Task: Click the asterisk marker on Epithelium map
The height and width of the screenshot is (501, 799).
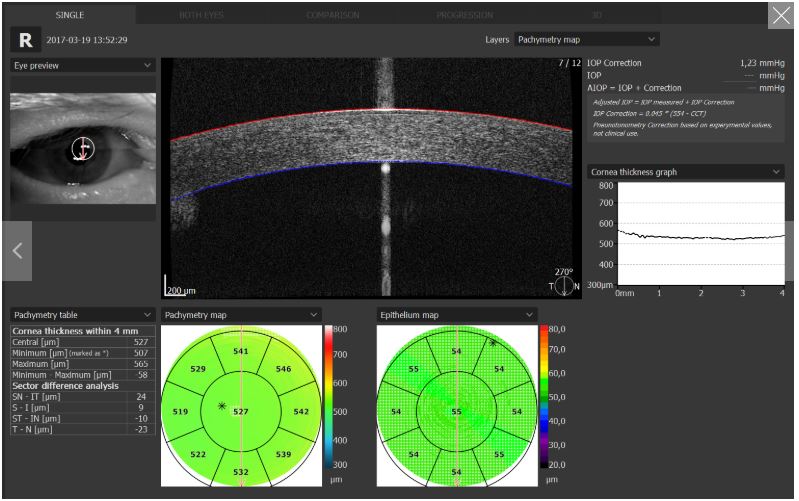Action: [x=492, y=342]
